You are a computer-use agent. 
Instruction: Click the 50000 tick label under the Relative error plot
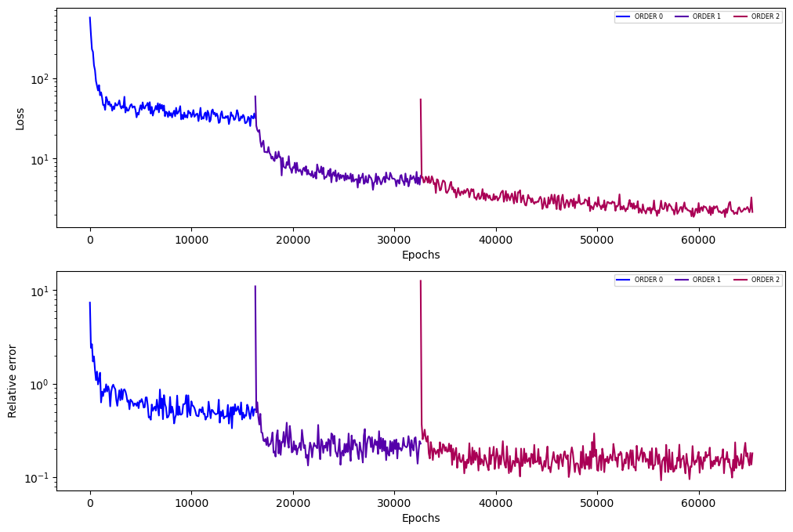coord(597,503)
